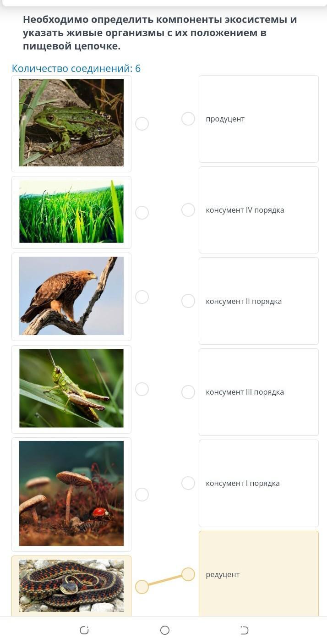Select the connector circle next to консумент IV порядка

(188, 210)
